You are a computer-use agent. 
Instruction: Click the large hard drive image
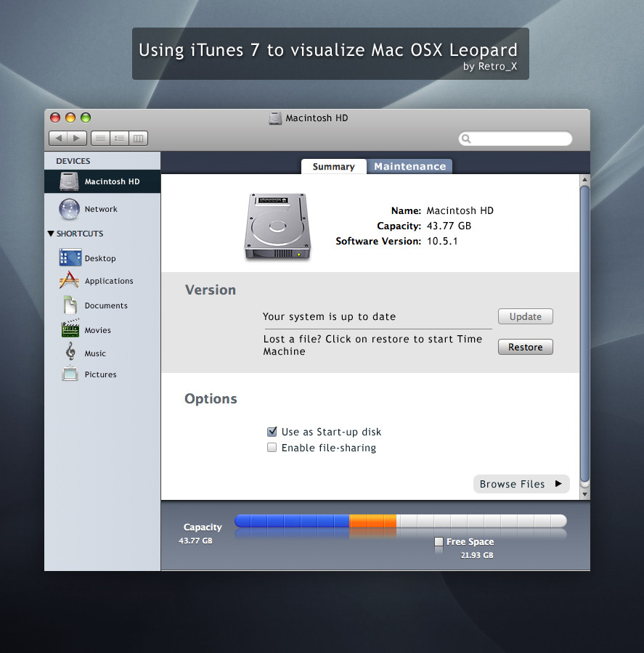(x=277, y=226)
